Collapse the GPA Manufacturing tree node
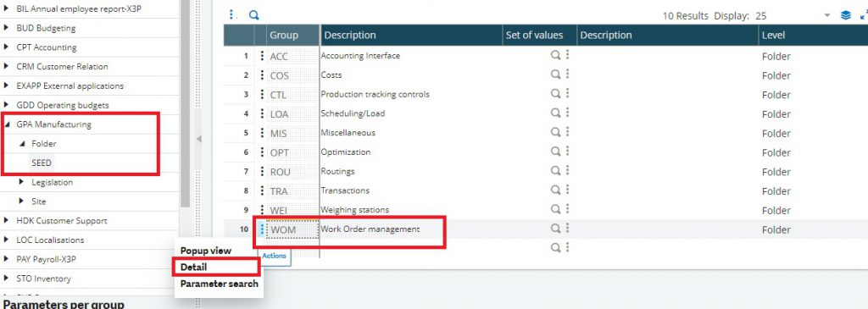The height and width of the screenshot is (309, 868). (x=6, y=124)
